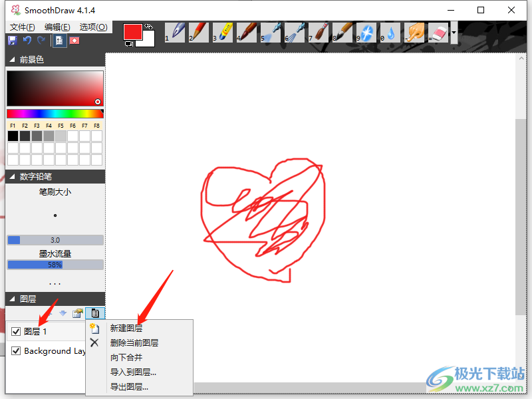This screenshot has width=532, height=399.
Task: Choose 导入到图层... from the layer menu
Action: (x=133, y=372)
